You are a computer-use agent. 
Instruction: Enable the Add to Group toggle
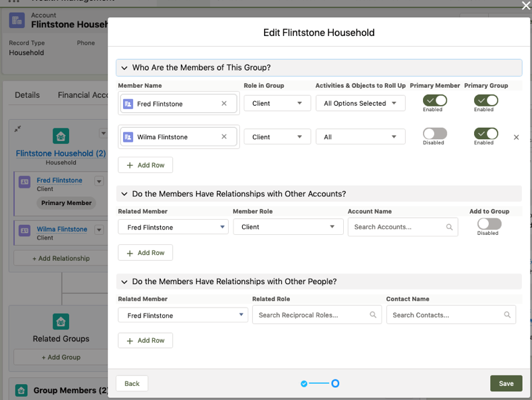489,224
